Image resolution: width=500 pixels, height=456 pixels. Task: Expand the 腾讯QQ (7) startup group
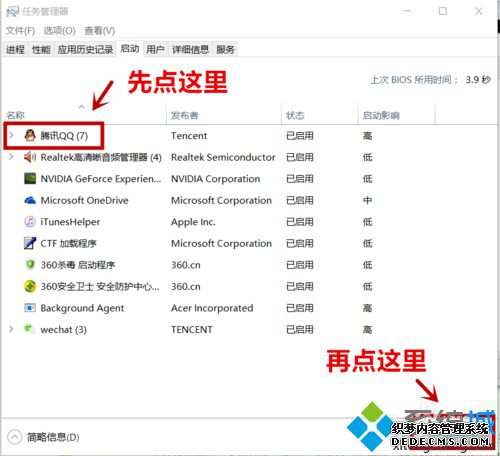click(11, 135)
